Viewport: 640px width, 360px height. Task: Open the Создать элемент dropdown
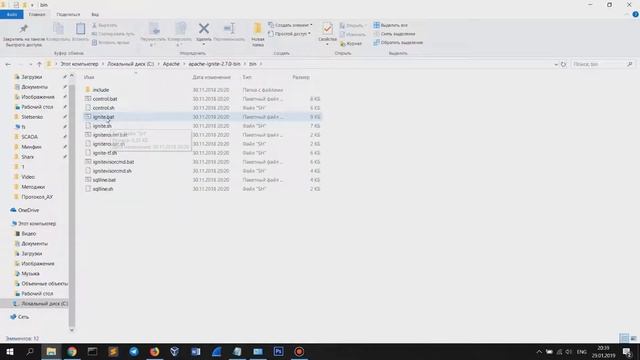pyautogui.click(x=290, y=25)
